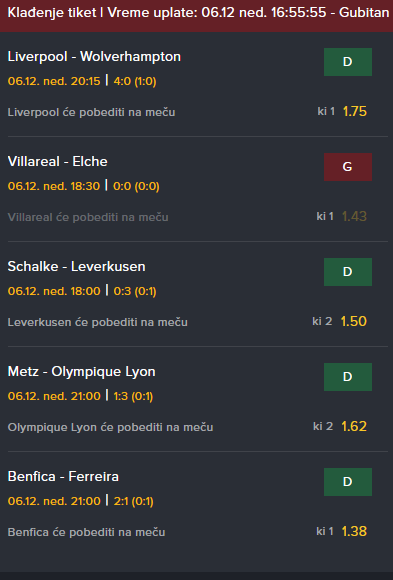Viewport: 393px width, 580px height.
Task: Click the 4:0 (1:0) Liverpool match result
Action: pyautogui.click(x=135, y=81)
